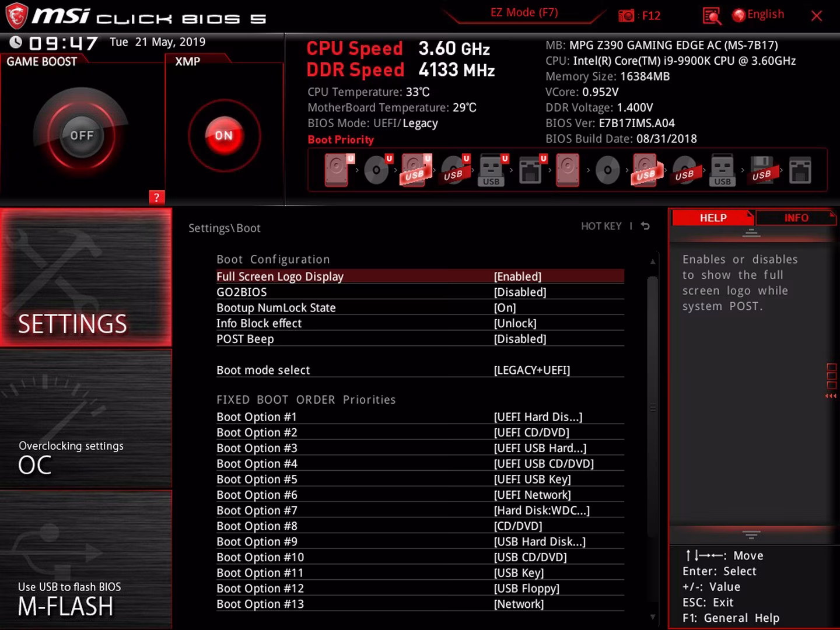Image resolution: width=840 pixels, height=630 pixels.
Task: Click the scroll down arrow of settings list
Action: click(653, 617)
